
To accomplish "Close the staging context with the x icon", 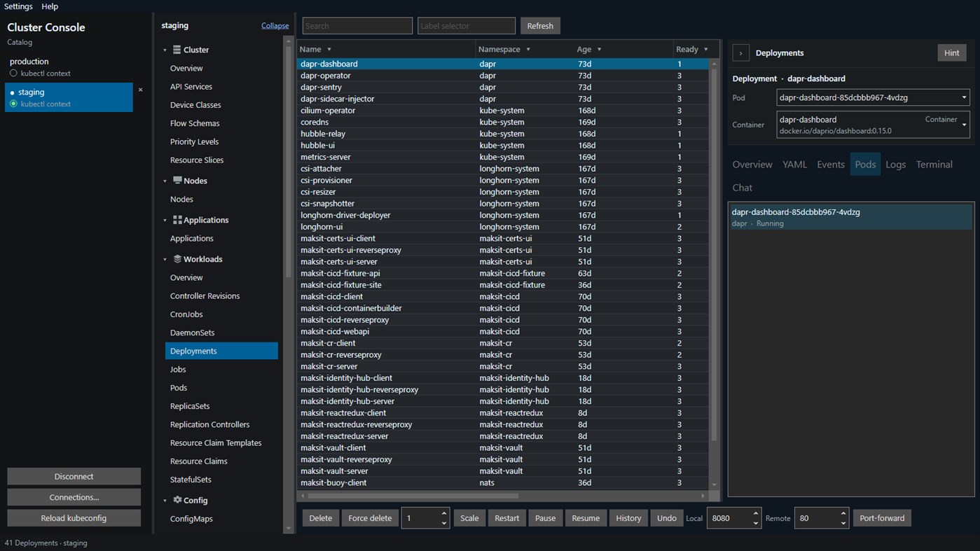I will (140, 90).
